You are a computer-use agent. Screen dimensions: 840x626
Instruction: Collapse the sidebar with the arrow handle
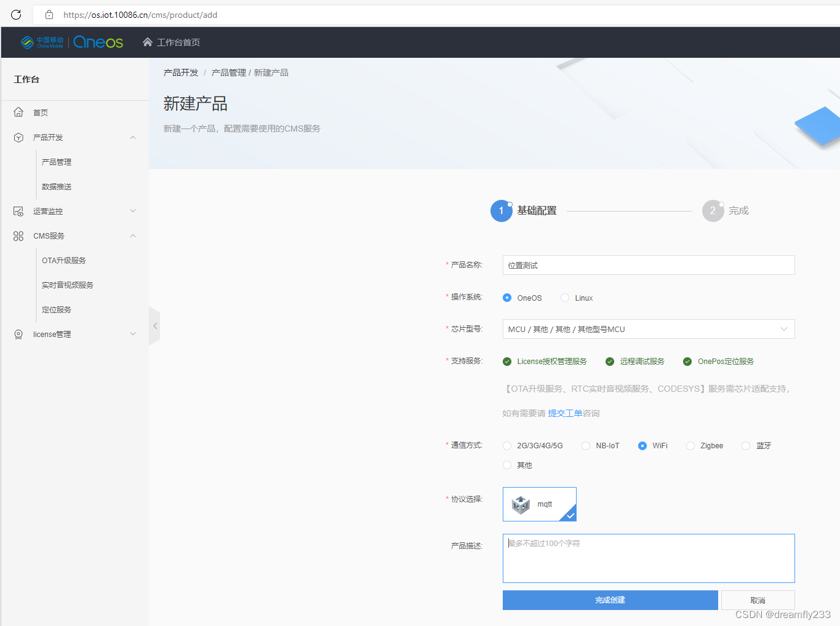tap(154, 326)
